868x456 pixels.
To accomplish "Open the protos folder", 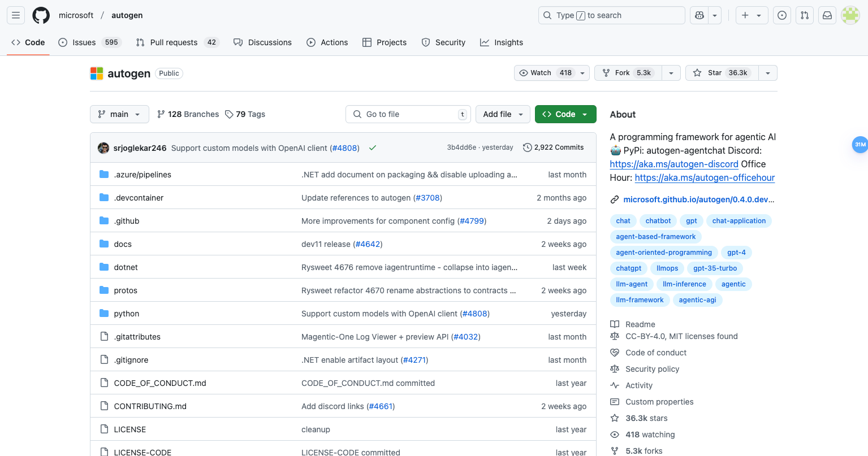I will pyautogui.click(x=126, y=290).
